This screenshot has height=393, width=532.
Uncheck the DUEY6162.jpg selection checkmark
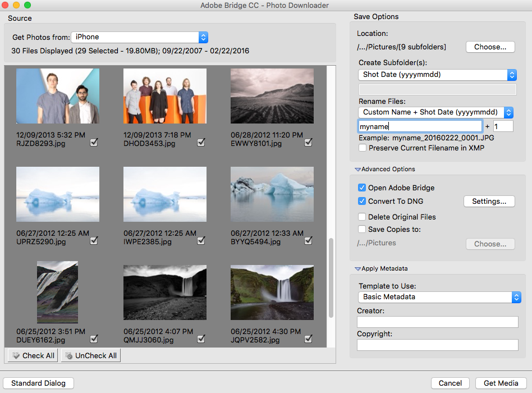click(94, 339)
